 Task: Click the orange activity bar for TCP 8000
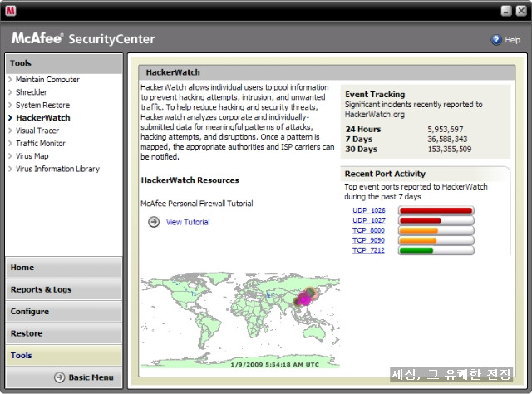[x=436, y=231]
